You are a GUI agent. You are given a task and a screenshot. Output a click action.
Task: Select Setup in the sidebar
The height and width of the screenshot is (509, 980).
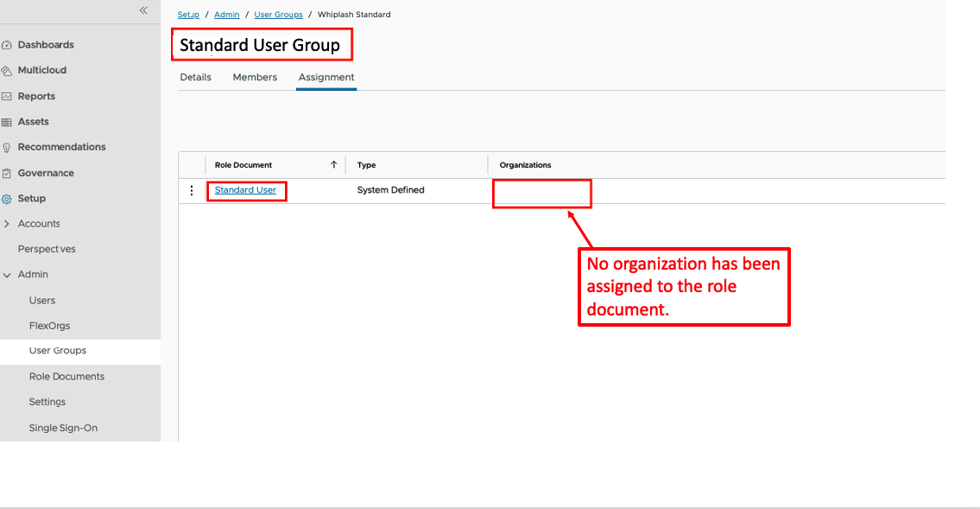(x=31, y=198)
